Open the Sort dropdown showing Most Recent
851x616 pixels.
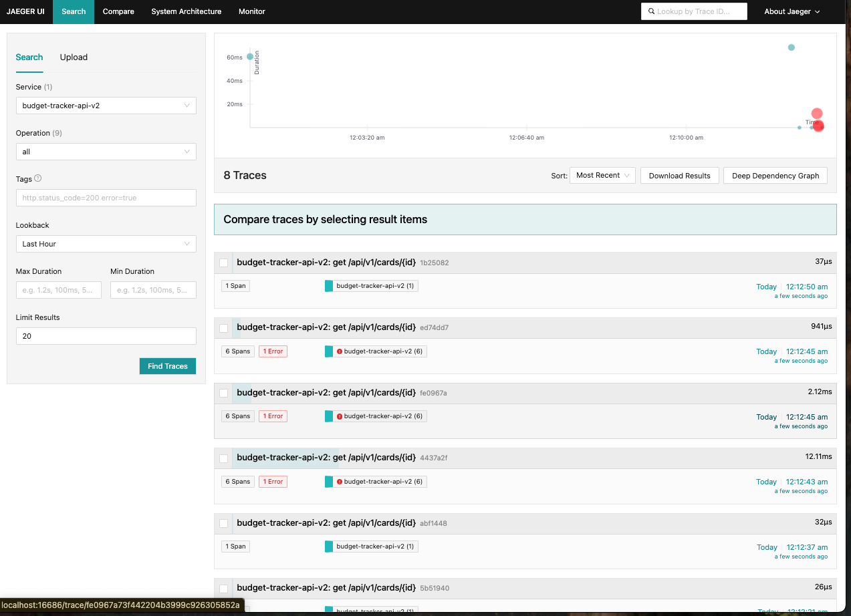[x=602, y=176]
